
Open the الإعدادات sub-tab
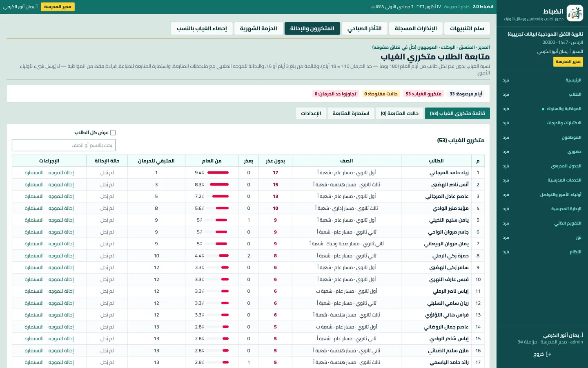click(311, 113)
